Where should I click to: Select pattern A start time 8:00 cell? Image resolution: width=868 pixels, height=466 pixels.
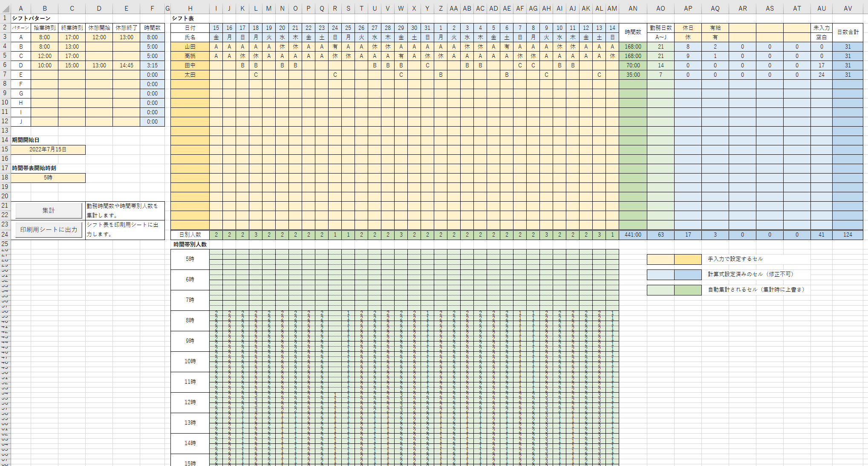pyautogui.click(x=44, y=38)
